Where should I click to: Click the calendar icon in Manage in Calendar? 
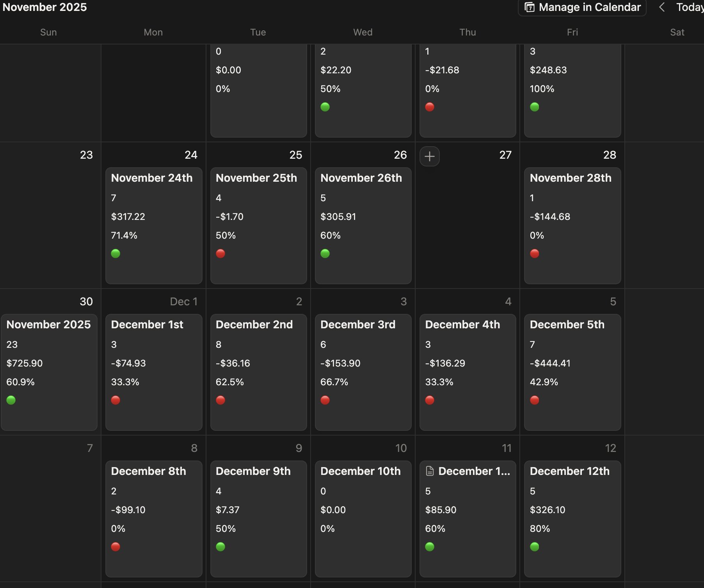[530, 7]
